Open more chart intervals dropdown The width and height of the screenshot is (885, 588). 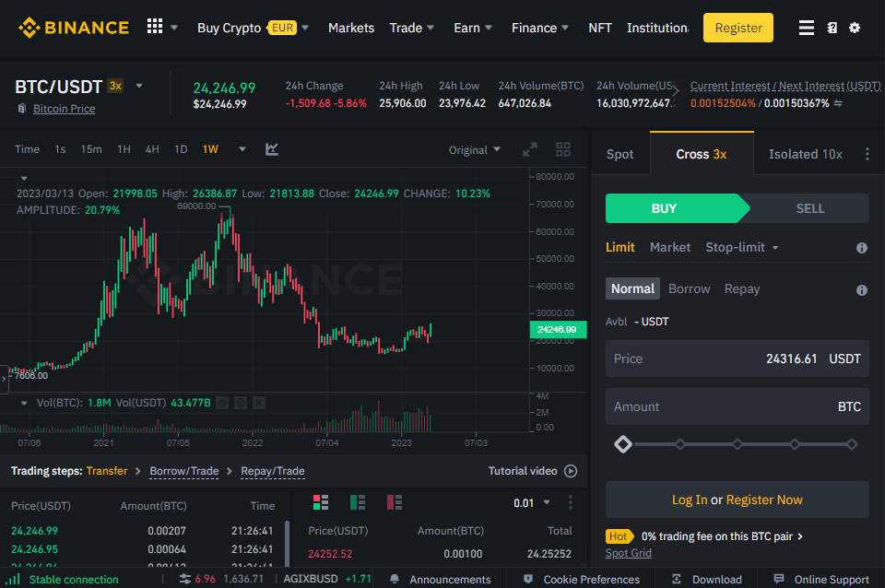tap(242, 149)
